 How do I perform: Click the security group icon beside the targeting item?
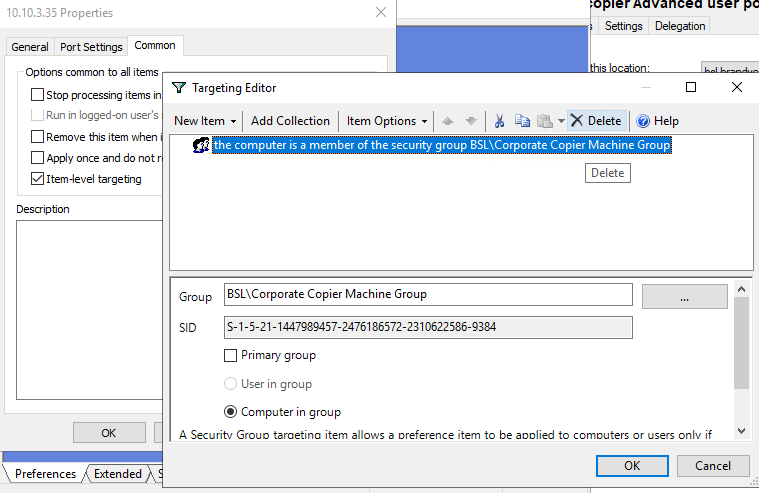201,145
